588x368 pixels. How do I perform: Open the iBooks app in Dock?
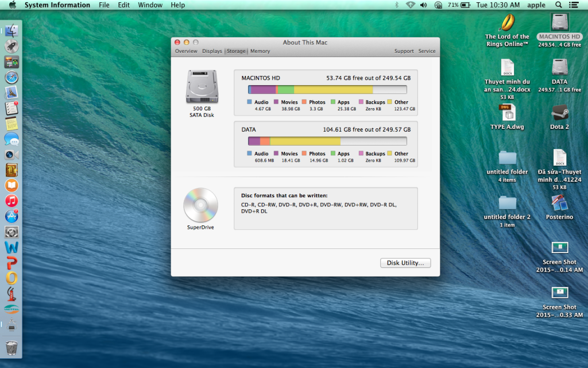pyautogui.click(x=11, y=185)
